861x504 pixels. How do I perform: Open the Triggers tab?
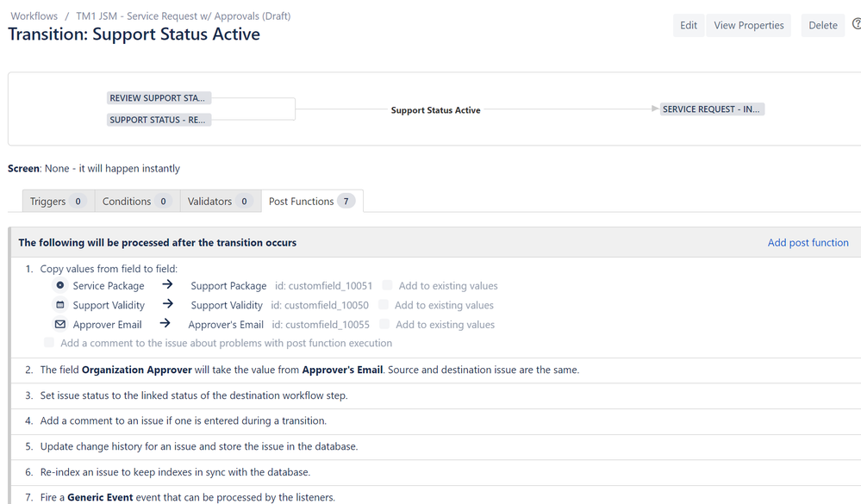59,201
